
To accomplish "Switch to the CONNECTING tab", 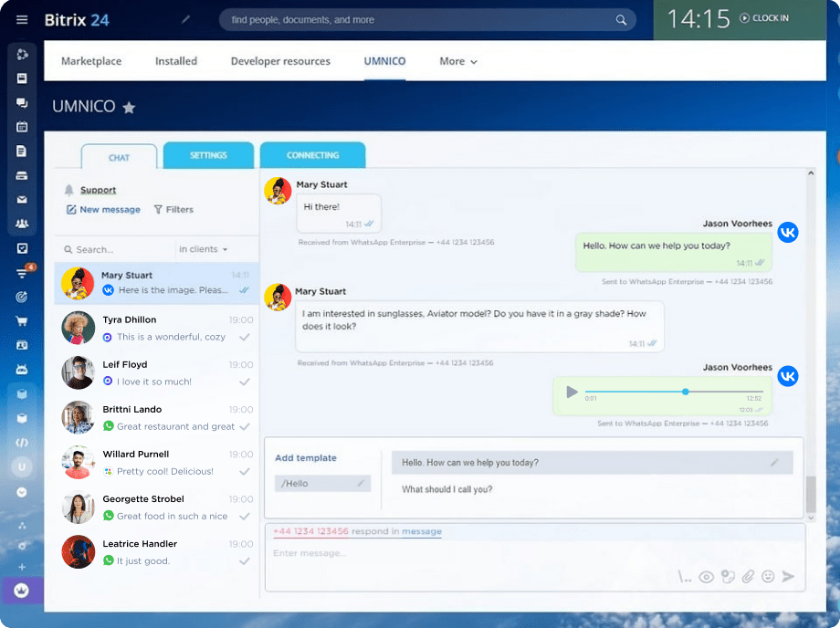I will (313, 155).
